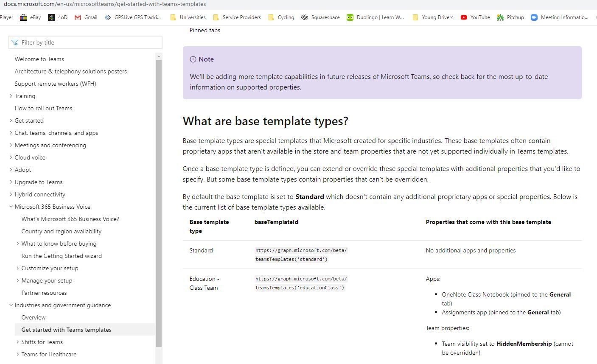Open the Country and region availability page
The height and width of the screenshot is (364, 597).
point(61,231)
